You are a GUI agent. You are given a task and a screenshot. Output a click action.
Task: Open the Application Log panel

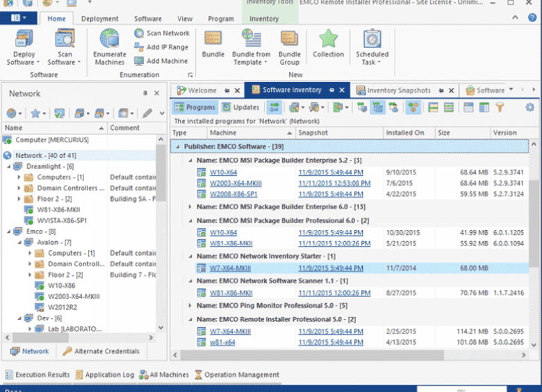tap(105, 375)
